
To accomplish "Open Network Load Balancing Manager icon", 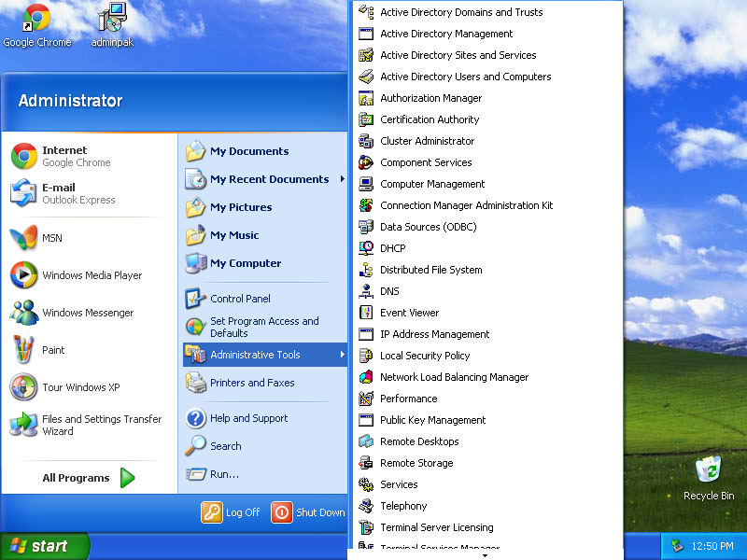I will [366, 377].
